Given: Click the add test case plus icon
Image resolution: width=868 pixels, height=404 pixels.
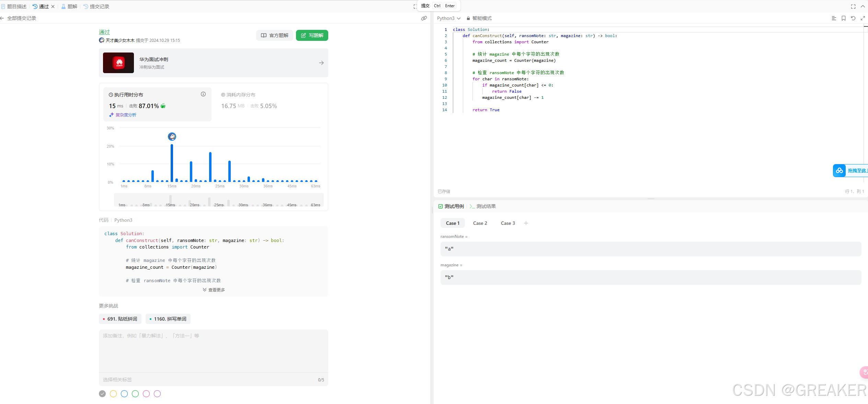Looking at the screenshot, I should tap(526, 223).
